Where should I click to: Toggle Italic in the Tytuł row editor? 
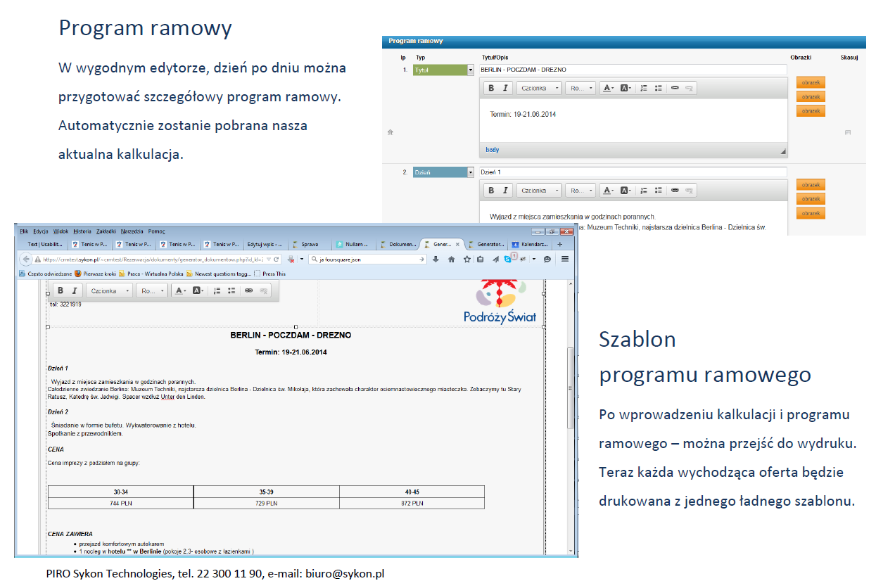(x=504, y=88)
